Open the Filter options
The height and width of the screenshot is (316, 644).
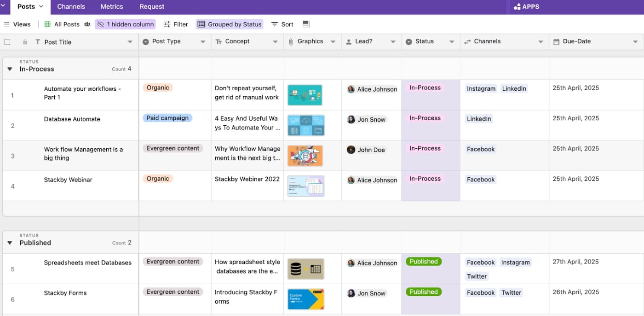coord(176,24)
